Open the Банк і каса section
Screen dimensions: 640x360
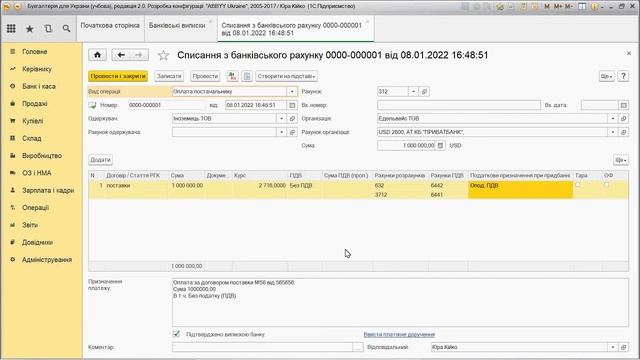tap(39, 87)
